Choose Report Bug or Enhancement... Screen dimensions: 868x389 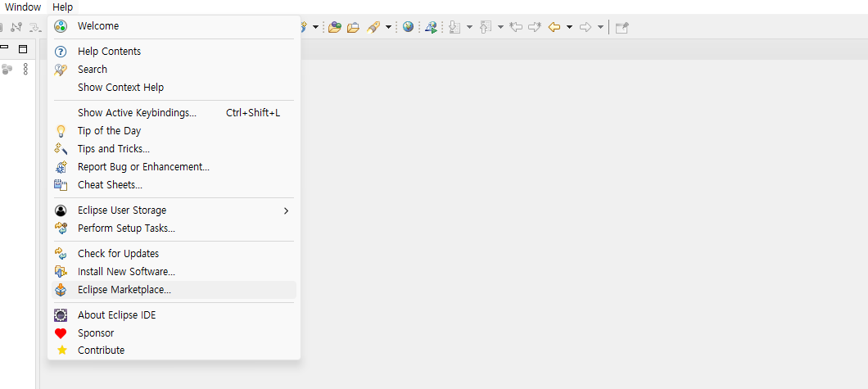tap(174, 167)
